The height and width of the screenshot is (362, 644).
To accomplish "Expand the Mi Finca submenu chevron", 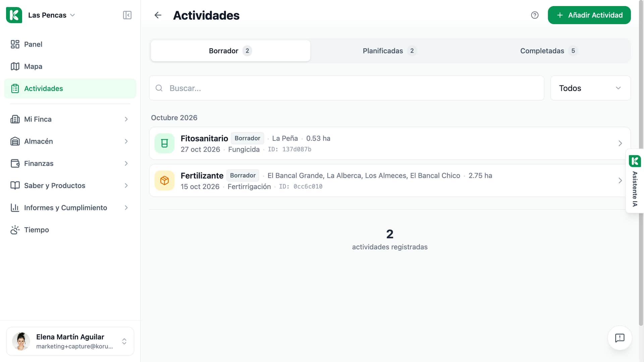I will point(126,119).
